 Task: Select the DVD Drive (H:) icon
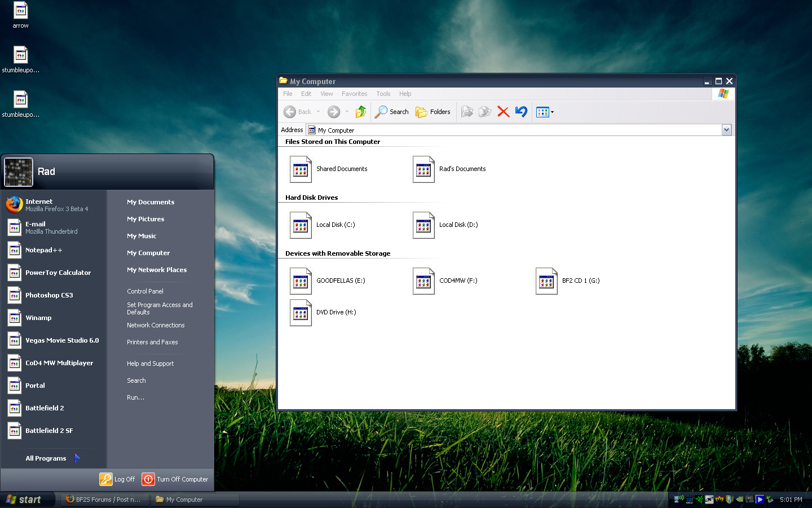tap(301, 312)
